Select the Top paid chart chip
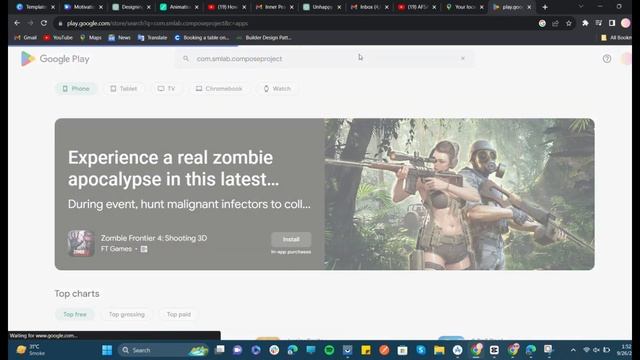Viewport: 640px width, 360px height. click(179, 314)
